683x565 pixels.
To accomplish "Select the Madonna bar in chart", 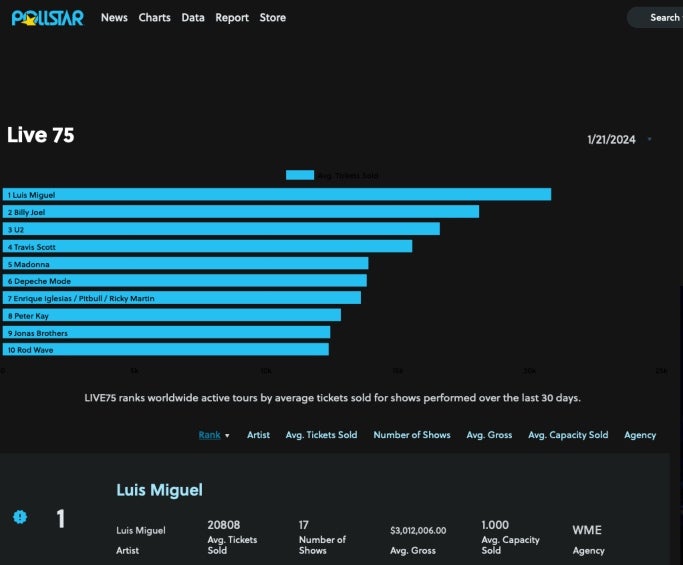I will click(x=185, y=264).
